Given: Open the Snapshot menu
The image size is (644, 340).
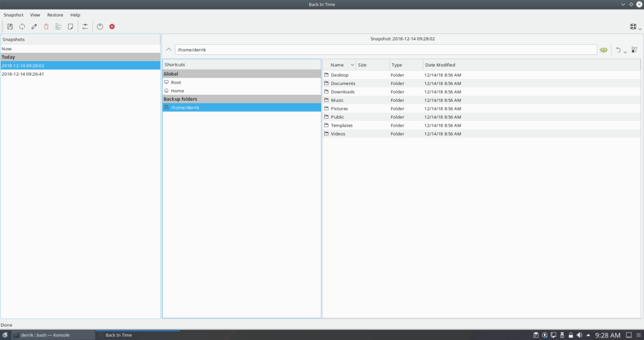Looking at the screenshot, I should pyautogui.click(x=13, y=15).
